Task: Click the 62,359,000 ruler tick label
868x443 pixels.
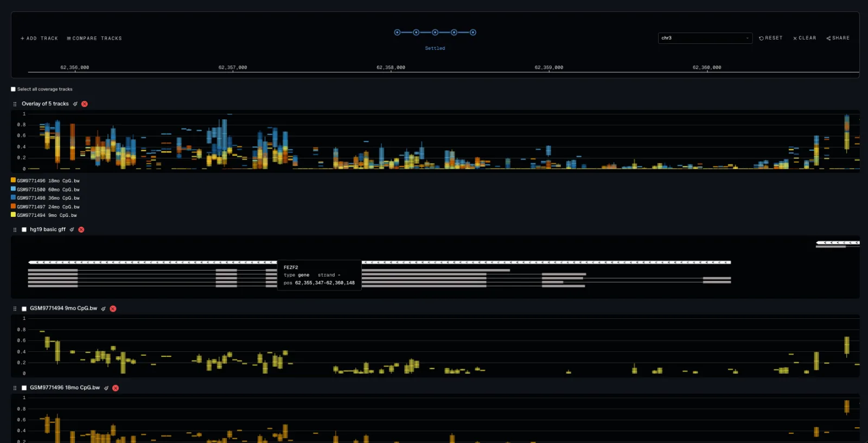Action: 549,68
